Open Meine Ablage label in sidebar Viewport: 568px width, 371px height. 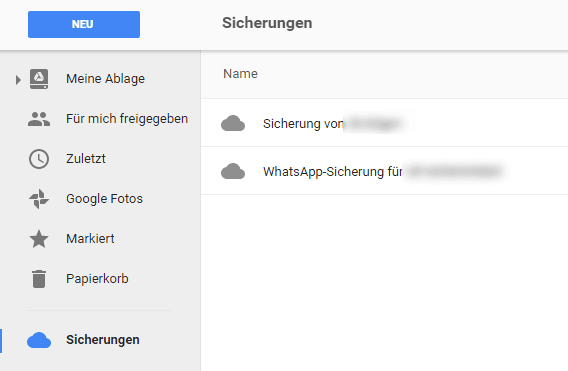pos(105,79)
